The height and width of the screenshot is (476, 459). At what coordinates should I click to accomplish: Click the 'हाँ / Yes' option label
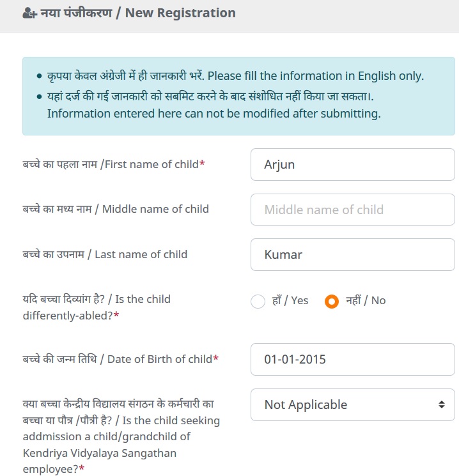coord(290,300)
